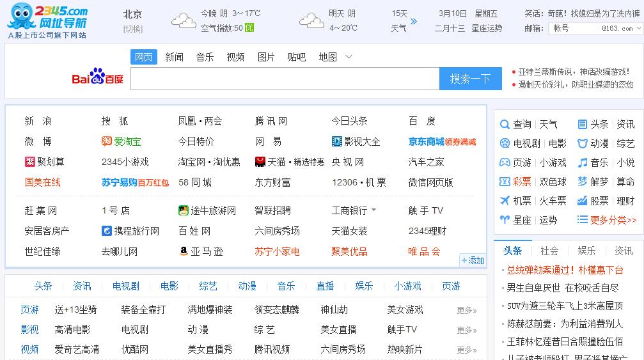644x360 pixels.
Task: Click the 添加 add site button
Action: pos(473,260)
